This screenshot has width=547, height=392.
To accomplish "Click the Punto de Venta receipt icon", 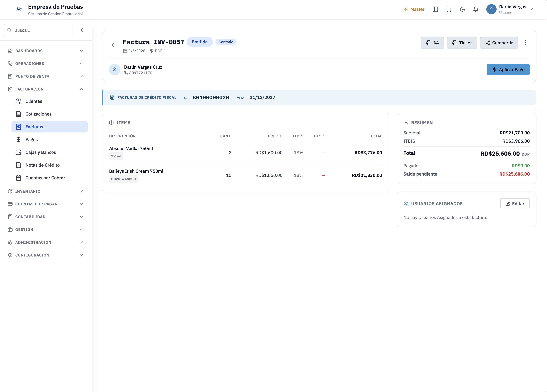I will pos(10,76).
